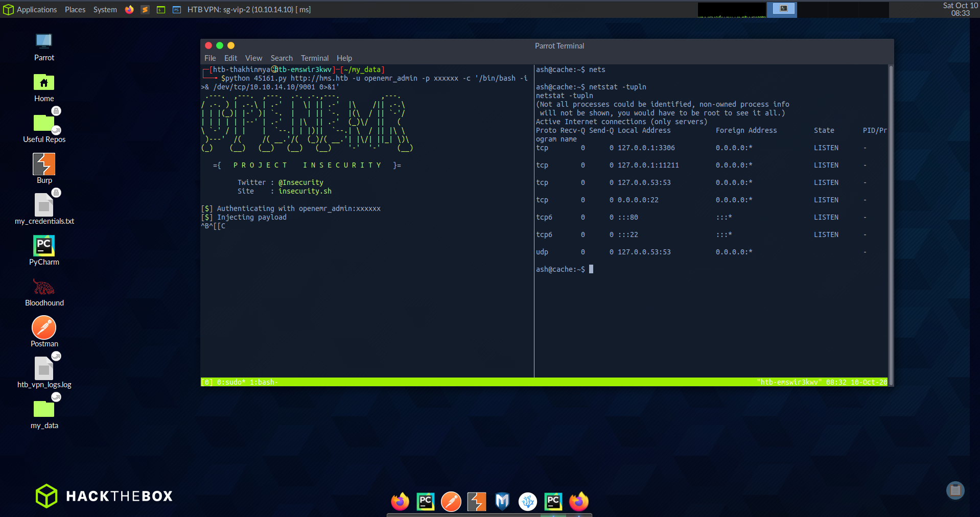Select tmux window 0:sudo* in status bar
Screen dimensions: 980x517
231,382
